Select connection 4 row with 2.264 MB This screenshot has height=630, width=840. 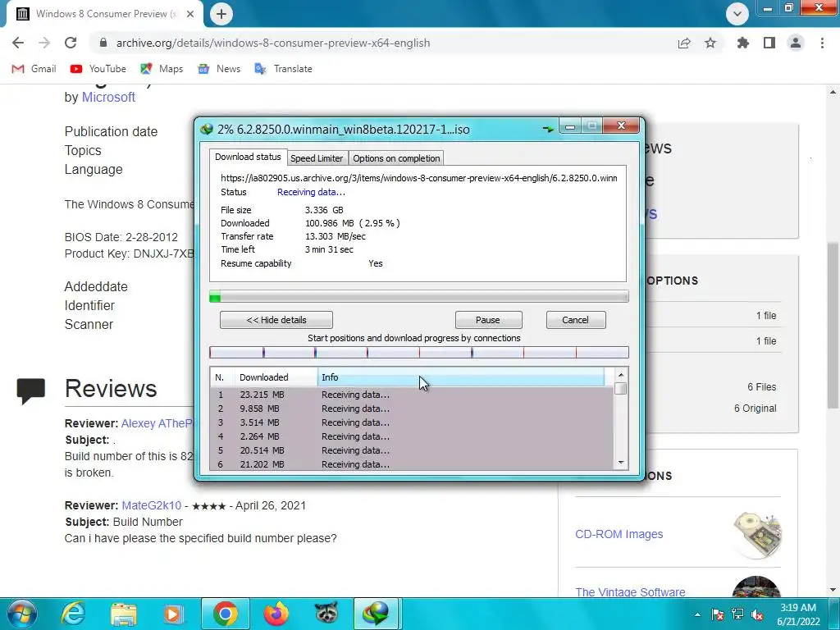coord(412,436)
